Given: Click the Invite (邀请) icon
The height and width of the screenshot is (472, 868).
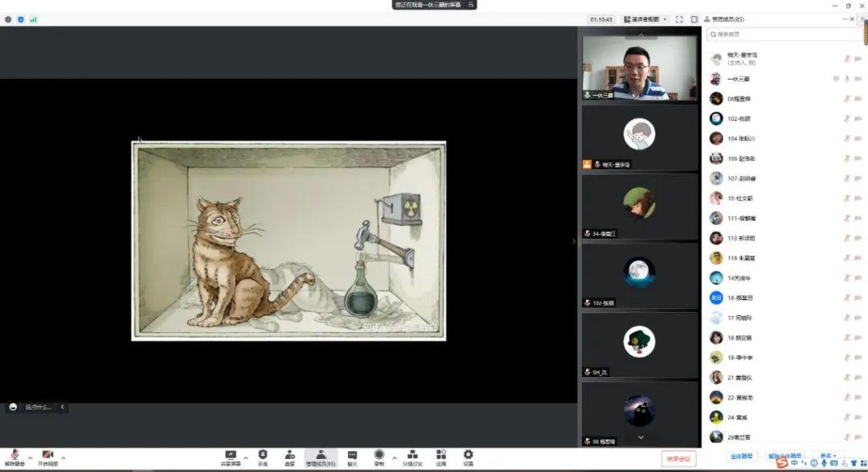Looking at the screenshot, I should [289, 455].
